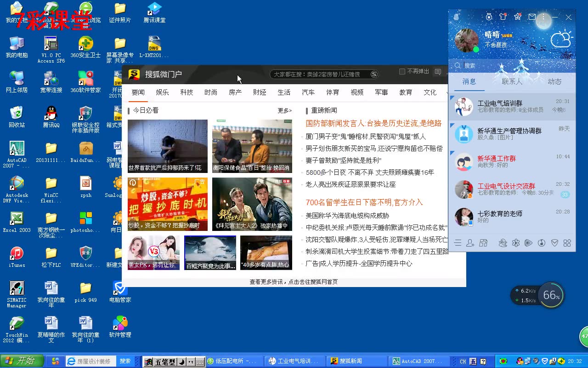
Task: Open AutoCAD 2007 desktop shortcut
Action: click(x=17, y=155)
